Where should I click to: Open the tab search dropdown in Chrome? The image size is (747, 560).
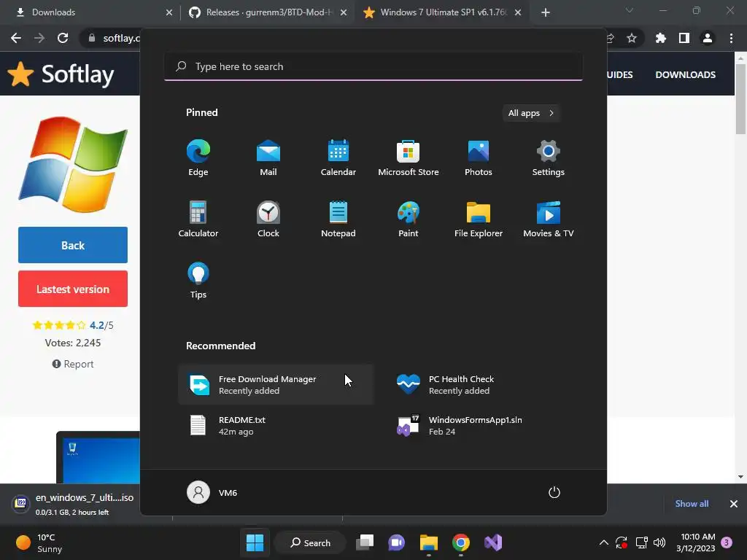pos(630,10)
